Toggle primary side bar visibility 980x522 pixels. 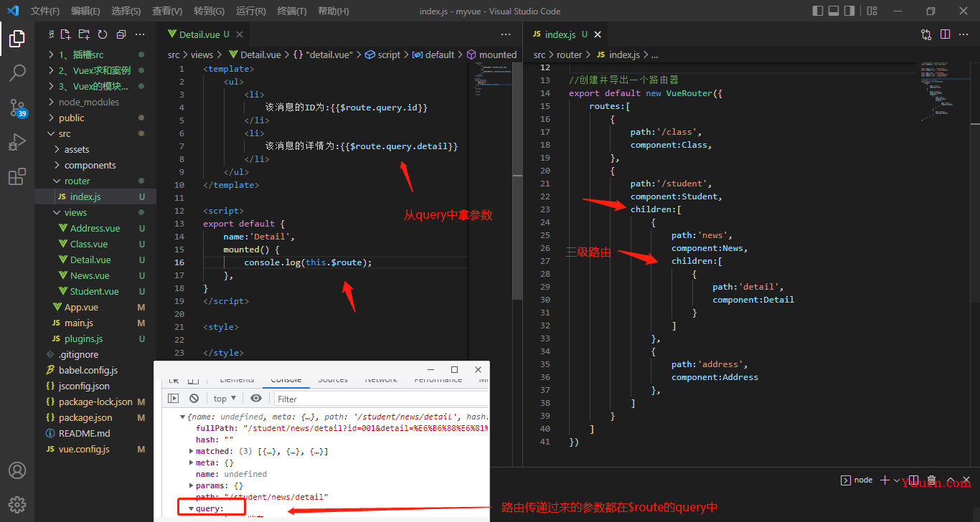pos(818,11)
